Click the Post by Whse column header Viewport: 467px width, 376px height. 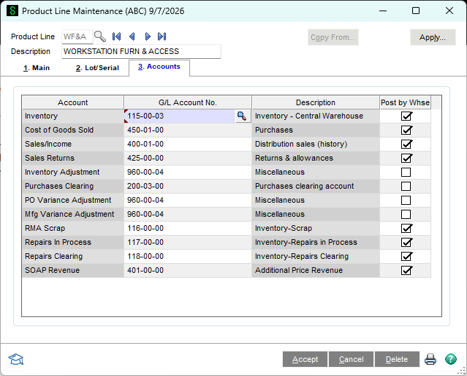405,102
